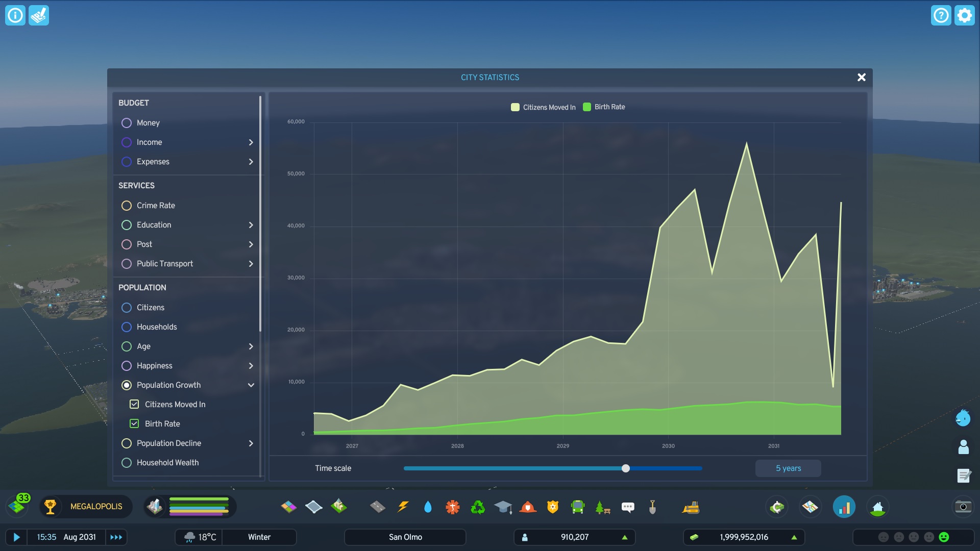Open the Electricity tool in the toolbar

click(x=403, y=507)
